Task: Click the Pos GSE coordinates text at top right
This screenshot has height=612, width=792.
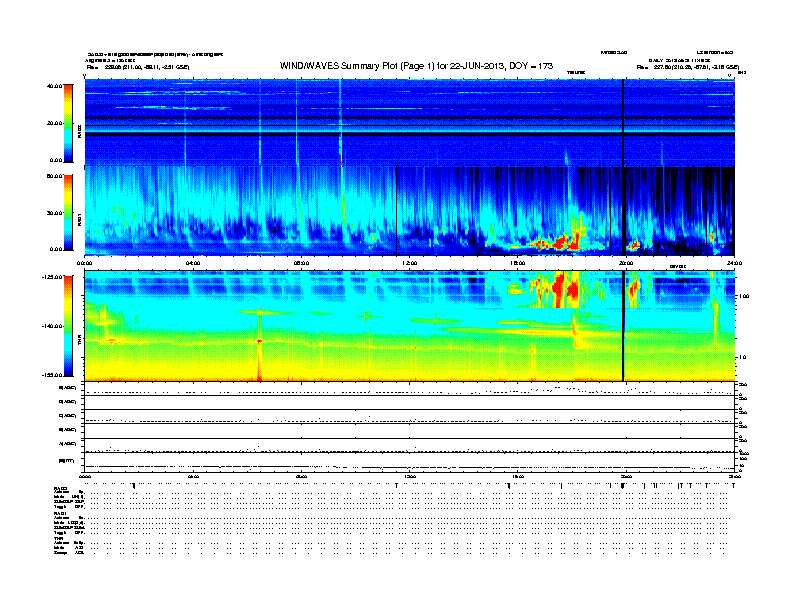Action: coord(687,67)
